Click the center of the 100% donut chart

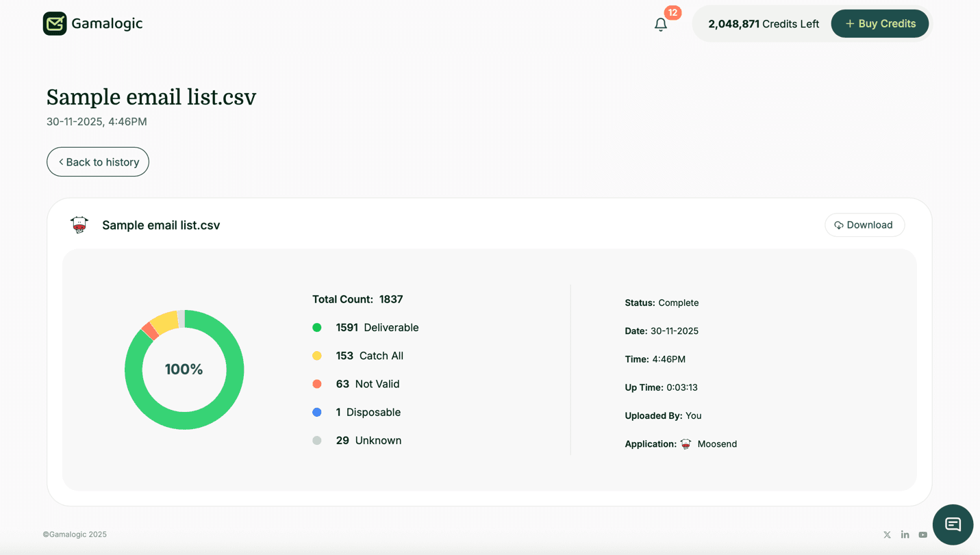tap(184, 369)
